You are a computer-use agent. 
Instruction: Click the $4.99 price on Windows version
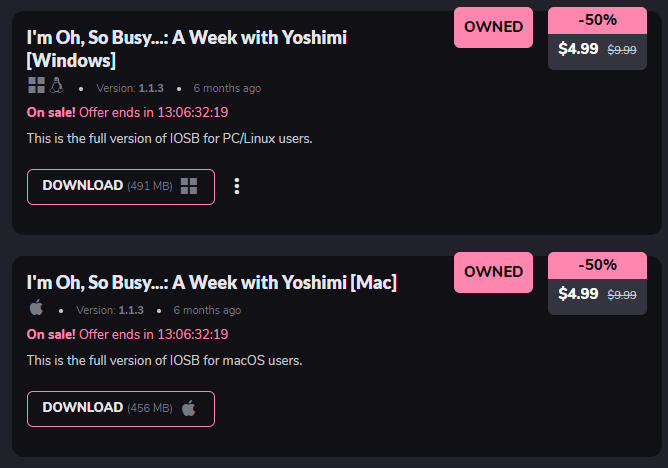click(x=578, y=49)
